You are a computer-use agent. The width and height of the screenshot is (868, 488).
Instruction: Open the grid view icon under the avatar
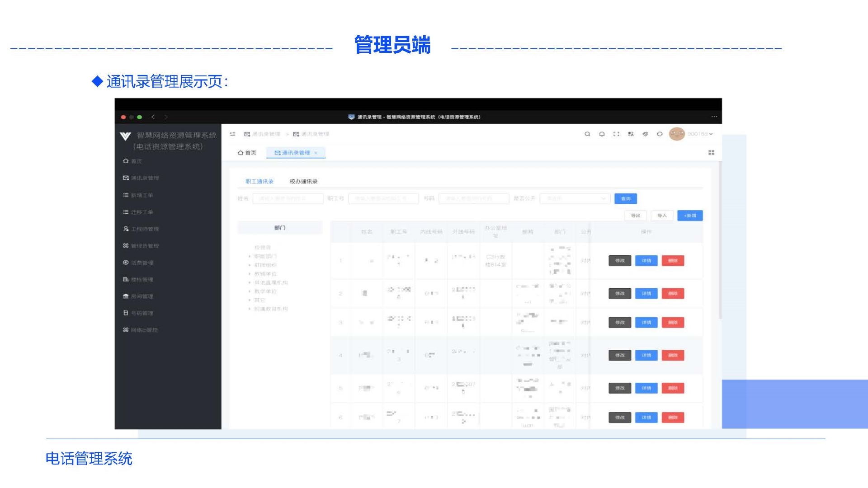coord(711,153)
